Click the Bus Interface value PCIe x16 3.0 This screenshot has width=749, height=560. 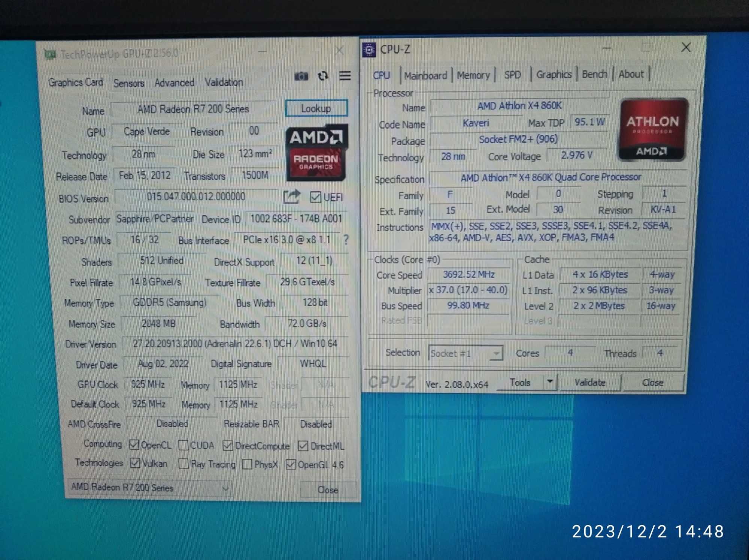pyautogui.click(x=287, y=240)
